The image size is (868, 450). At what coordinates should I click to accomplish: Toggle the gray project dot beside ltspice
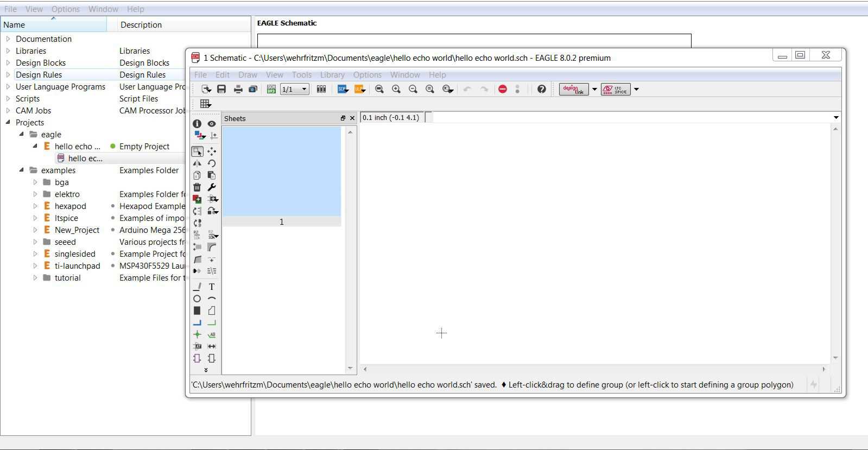(x=113, y=218)
